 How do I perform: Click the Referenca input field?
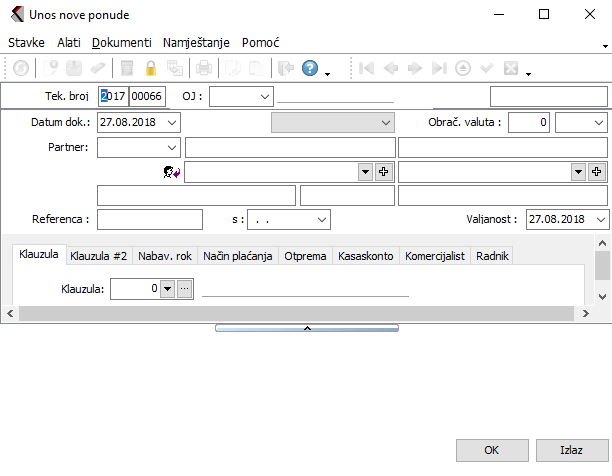click(x=149, y=219)
